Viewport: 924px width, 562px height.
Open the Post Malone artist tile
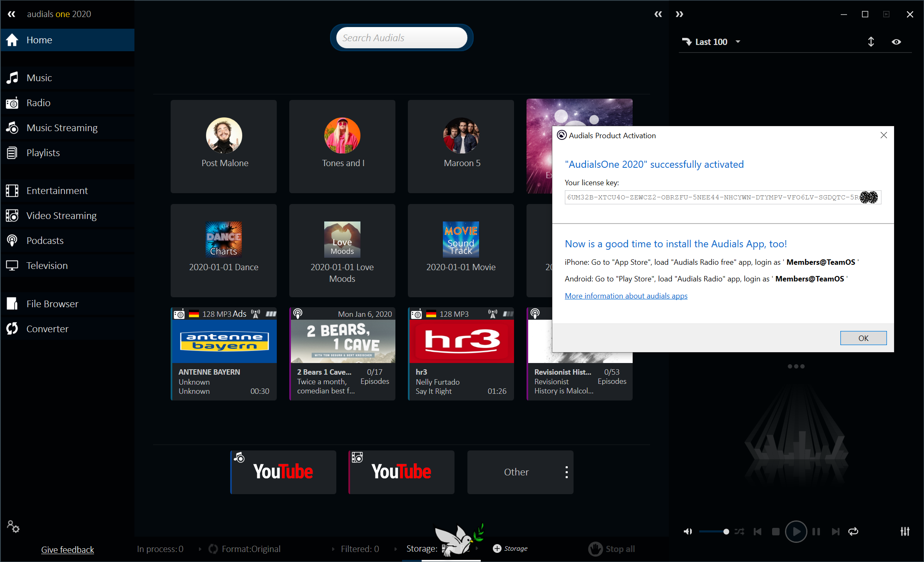coord(224,146)
